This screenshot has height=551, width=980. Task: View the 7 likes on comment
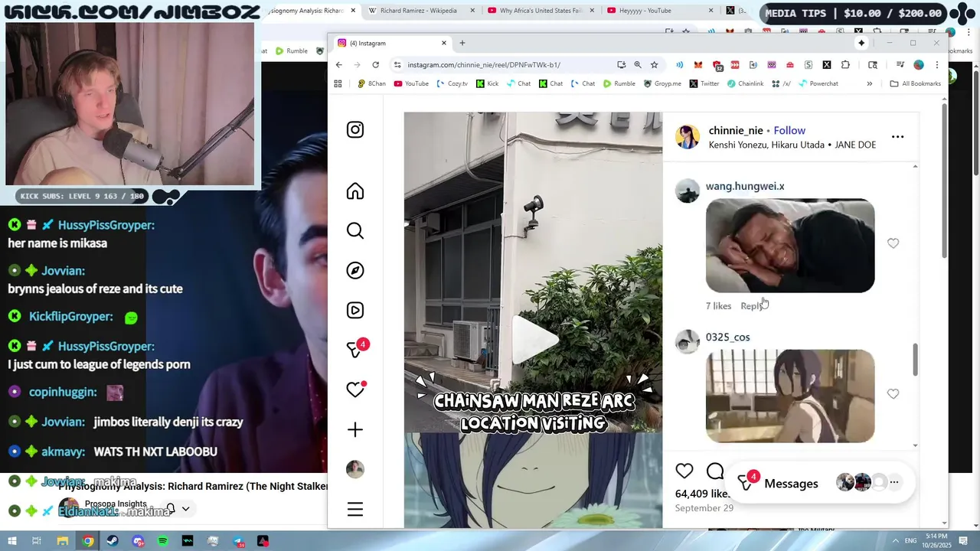click(718, 306)
